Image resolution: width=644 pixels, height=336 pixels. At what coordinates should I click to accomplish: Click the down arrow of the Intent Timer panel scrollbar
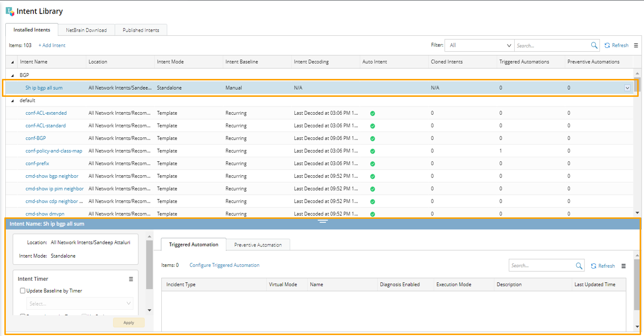pyautogui.click(x=149, y=310)
